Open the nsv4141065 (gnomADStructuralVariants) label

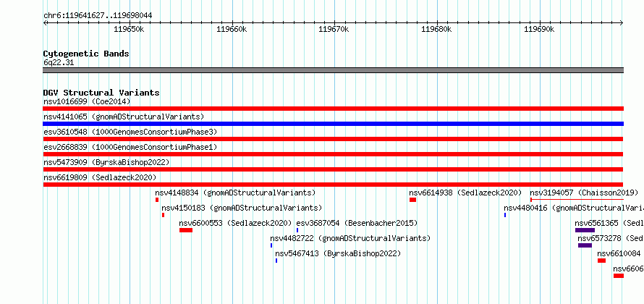tap(124, 117)
